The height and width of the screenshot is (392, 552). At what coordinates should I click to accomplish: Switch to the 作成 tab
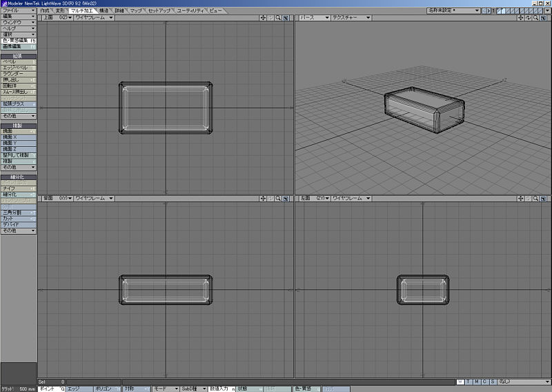coord(46,11)
